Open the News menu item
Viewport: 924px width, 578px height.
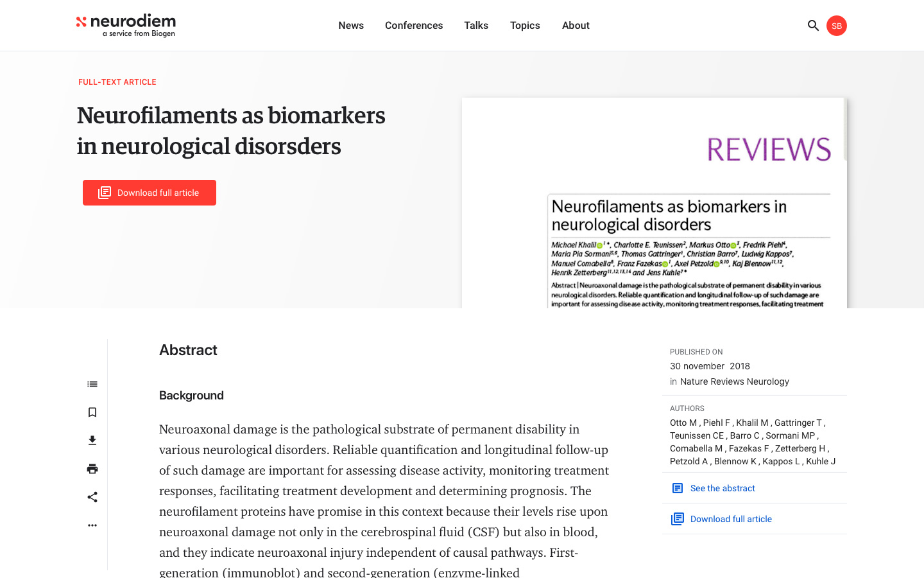[x=351, y=26]
